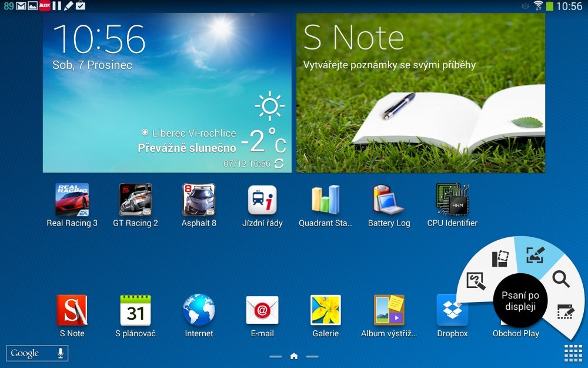Image resolution: width=588 pixels, height=368 pixels.
Task: Tap the status bar clock 10:56
Action: [569, 6]
